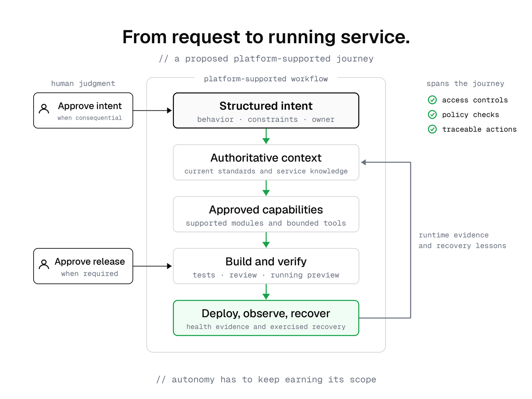Click 'behavior · constraints · owner' text

click(266, 119)
